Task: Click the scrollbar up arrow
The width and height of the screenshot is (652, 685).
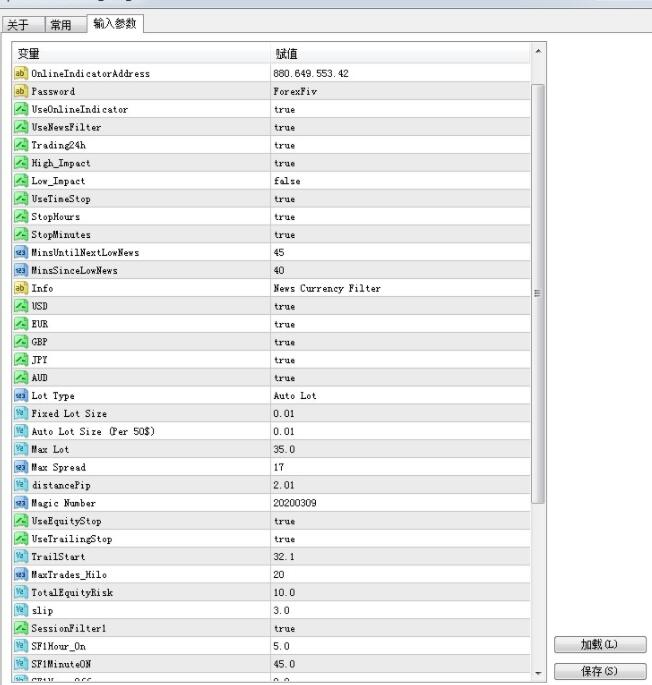Action: pyautogui.click(x=538, y=52)
